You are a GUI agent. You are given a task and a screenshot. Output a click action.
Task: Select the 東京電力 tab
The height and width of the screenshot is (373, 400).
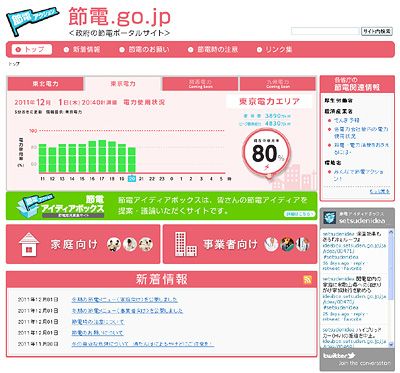[123, 84]
